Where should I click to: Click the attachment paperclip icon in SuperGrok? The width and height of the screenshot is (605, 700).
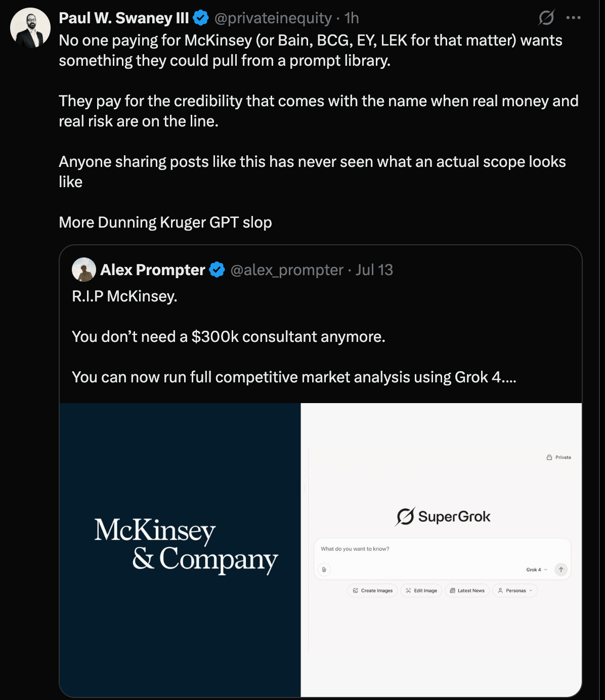[324, 570]
